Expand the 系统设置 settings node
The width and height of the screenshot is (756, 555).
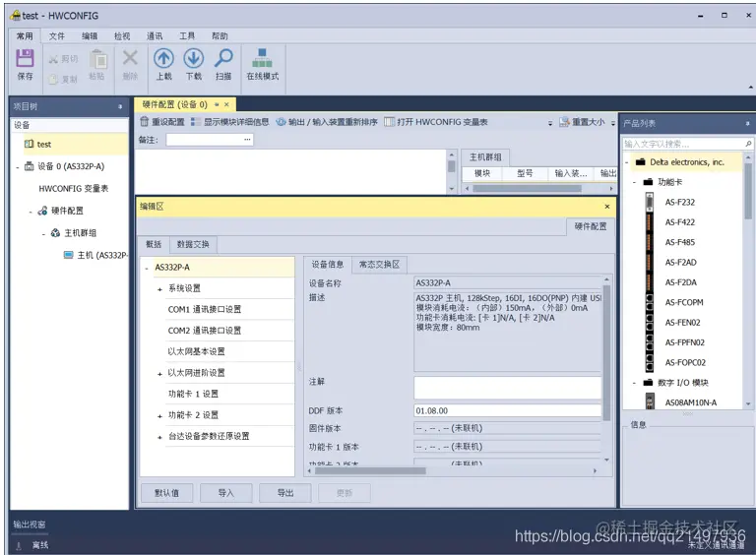[x=159, y=289]
